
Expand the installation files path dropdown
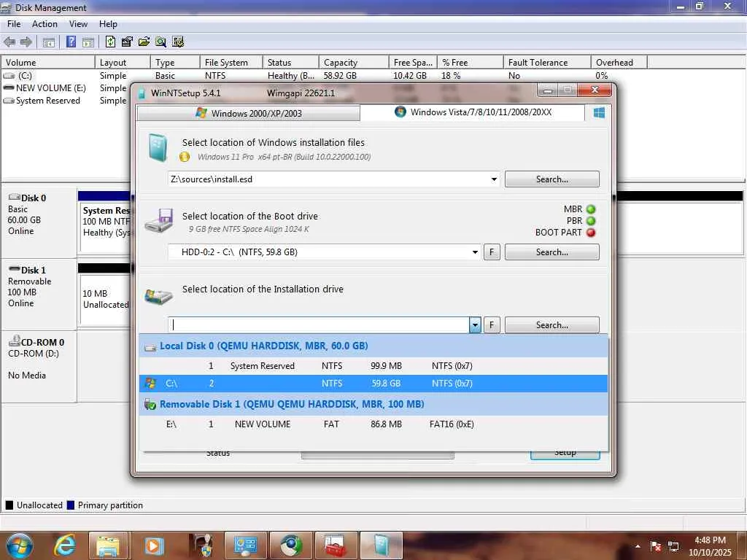(494, 179)
